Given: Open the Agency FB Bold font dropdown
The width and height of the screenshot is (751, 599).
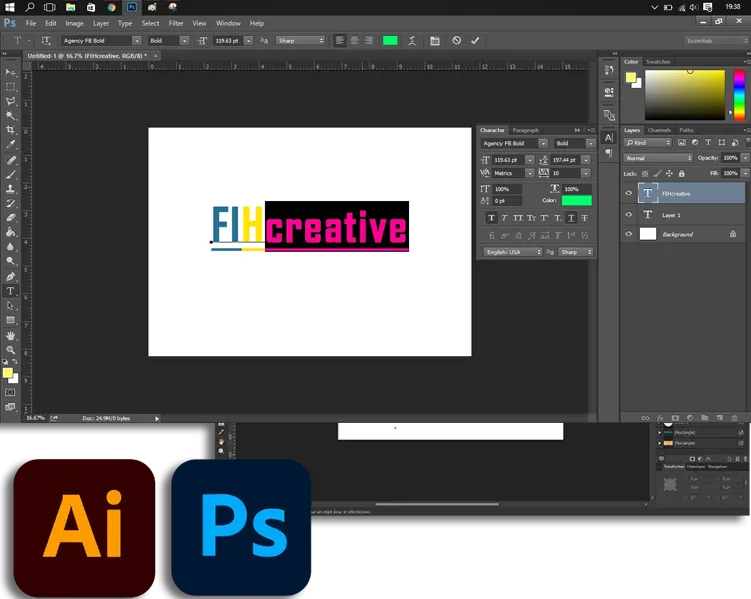Looking at the screenshot, I should (513, 144).
